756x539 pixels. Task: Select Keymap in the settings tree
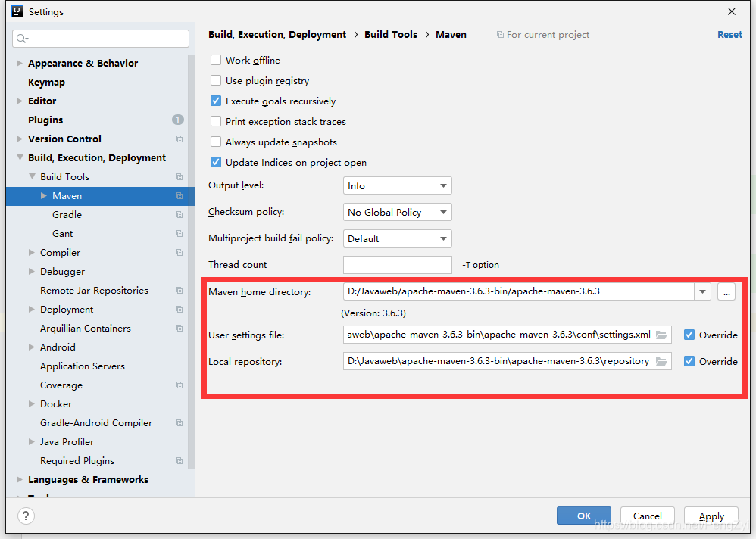click(46, 82)
